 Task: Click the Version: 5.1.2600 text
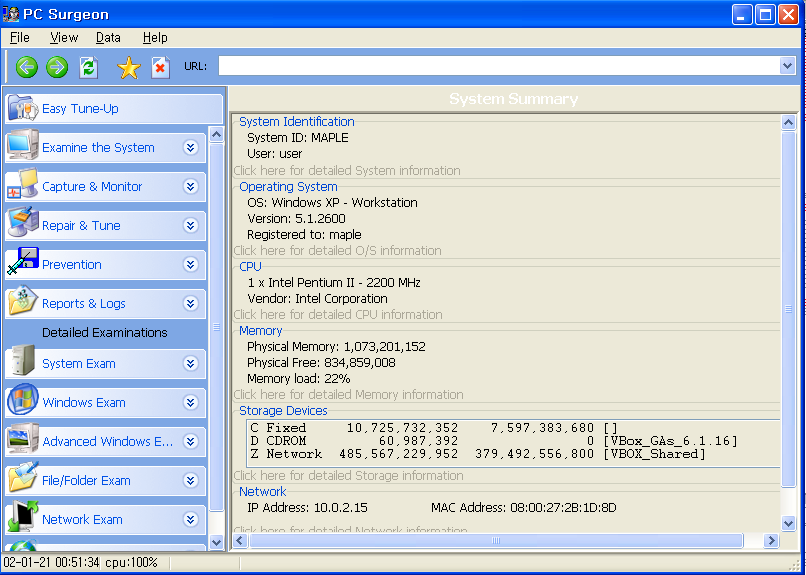click(x=297, y=218)
